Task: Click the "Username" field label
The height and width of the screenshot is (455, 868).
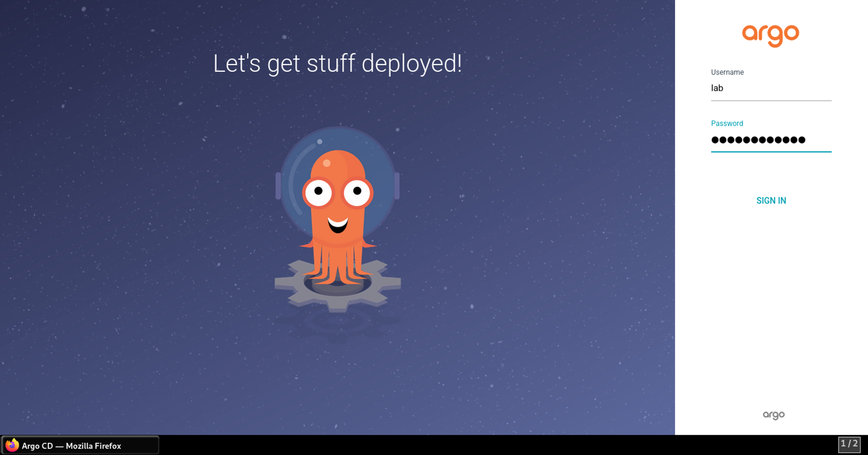Action: click(727, 72)
